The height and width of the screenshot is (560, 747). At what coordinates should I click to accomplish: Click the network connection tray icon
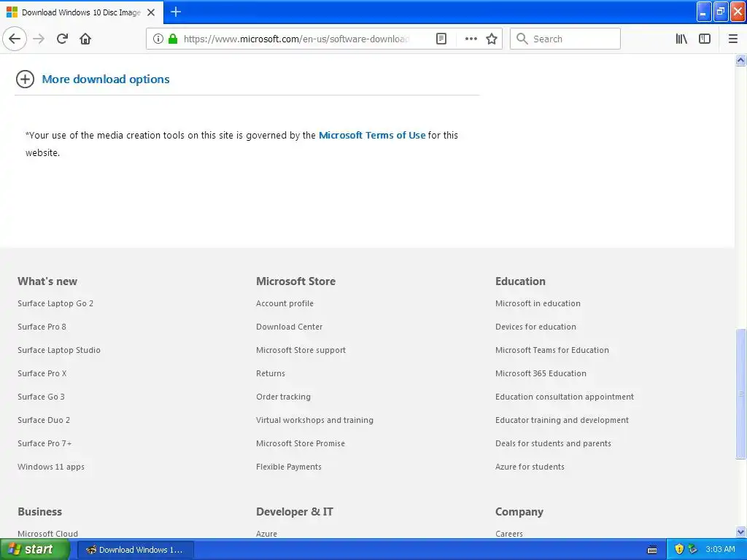coord(693,550)
